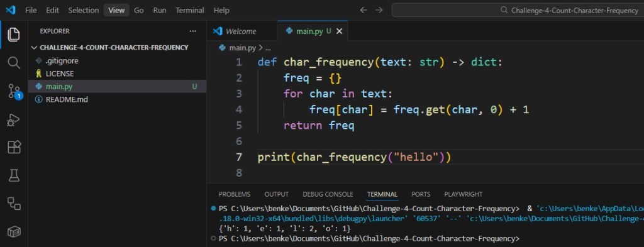The width and height of the screenshot is (644, 247).
Task: Switch to the DEBUG CONSOLE tab
Action: pyautogui.click(x=328, y=194)
